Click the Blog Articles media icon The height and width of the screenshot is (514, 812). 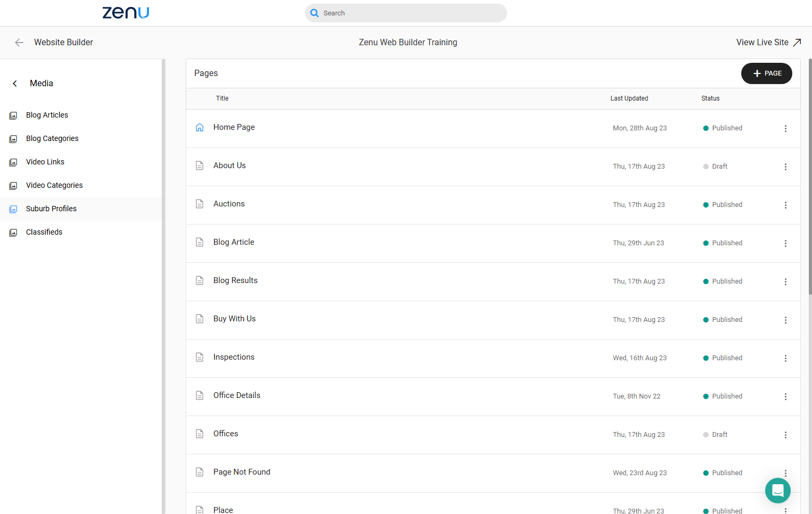(13, 115)
